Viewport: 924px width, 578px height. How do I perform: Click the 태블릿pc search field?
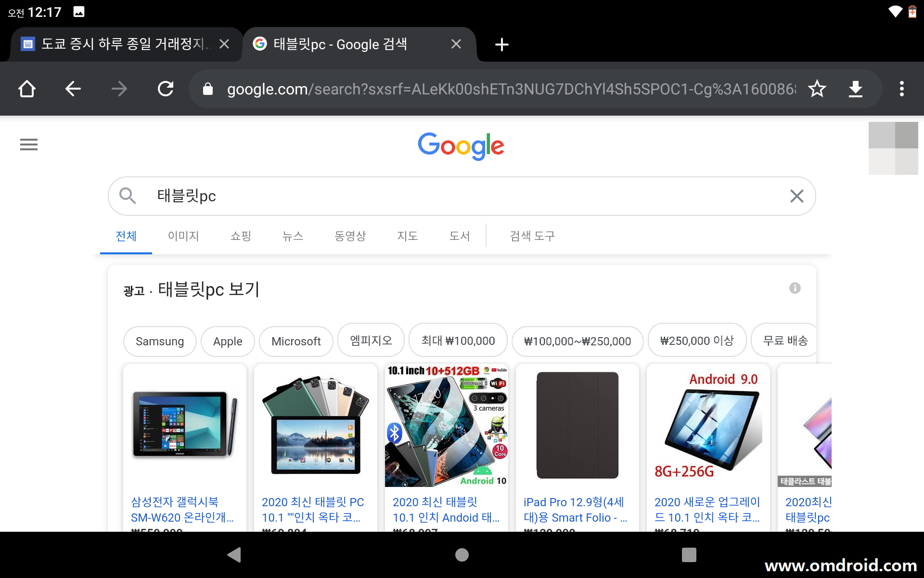point(462,196)
